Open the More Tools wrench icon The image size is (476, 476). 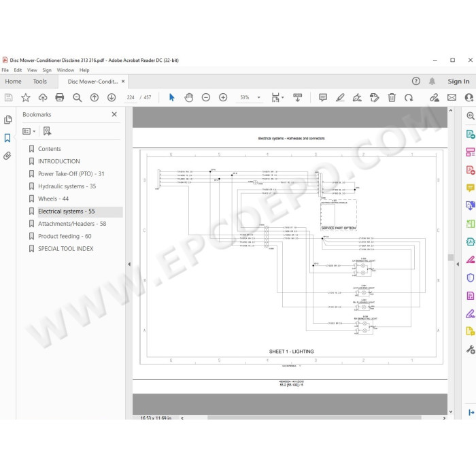471,350
